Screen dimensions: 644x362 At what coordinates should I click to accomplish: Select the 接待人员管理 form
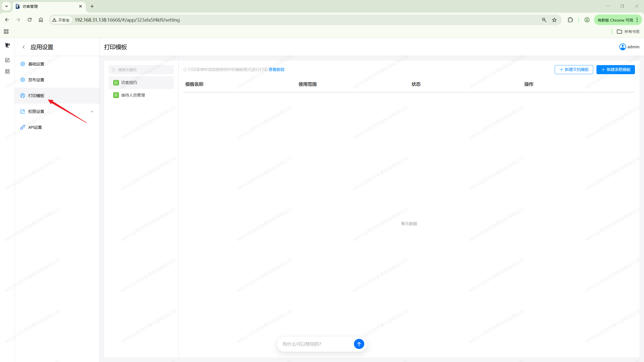133,95
